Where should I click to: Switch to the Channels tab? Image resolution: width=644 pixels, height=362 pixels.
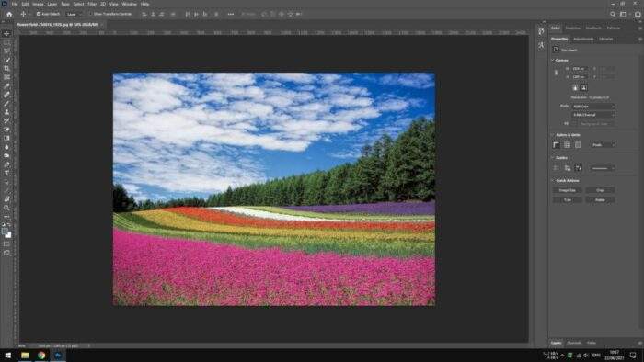tap(574, 343)
